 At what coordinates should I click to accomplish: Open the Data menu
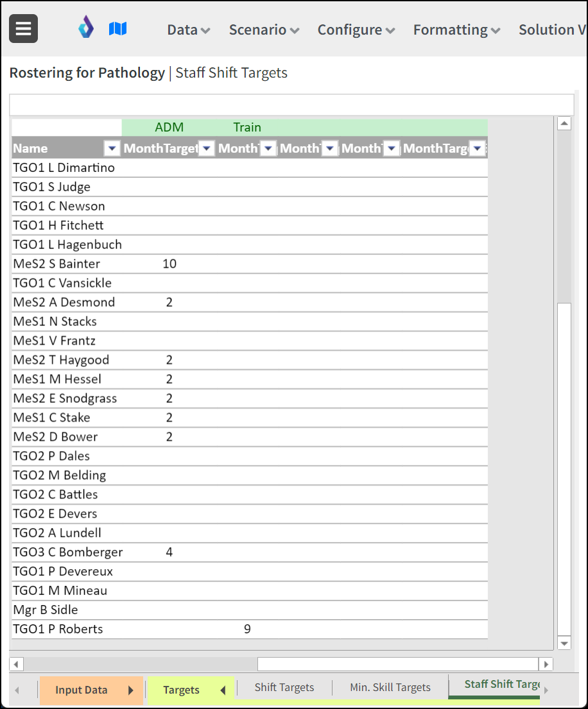tap(189, 30)
